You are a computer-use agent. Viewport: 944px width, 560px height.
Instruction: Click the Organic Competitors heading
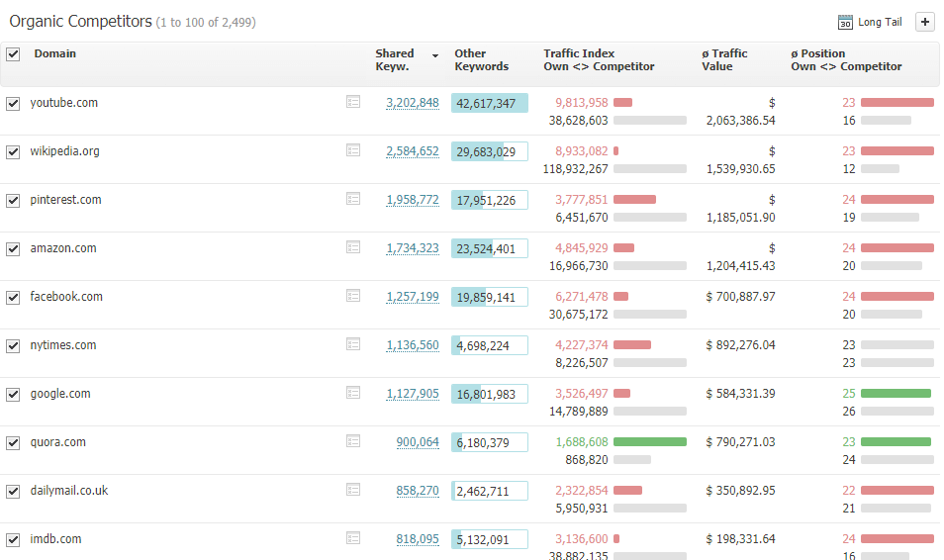[x=80, y=22]
